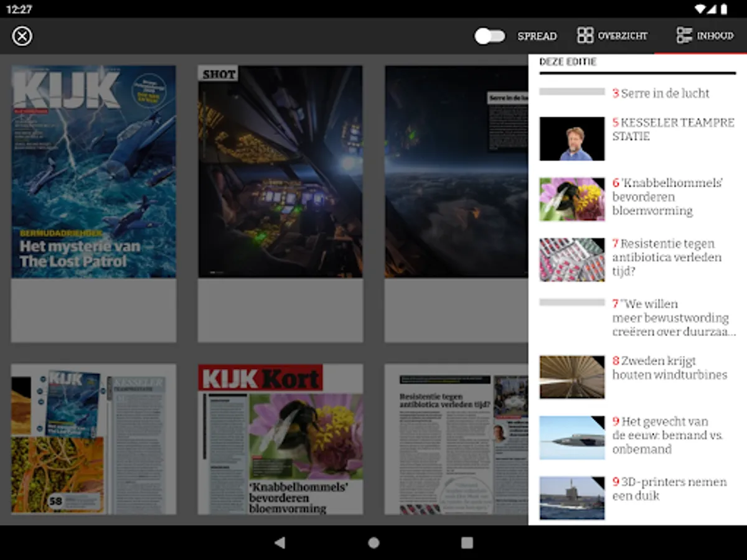
Task: Click the fighter jet thumbnail
Action: (572, 437)
